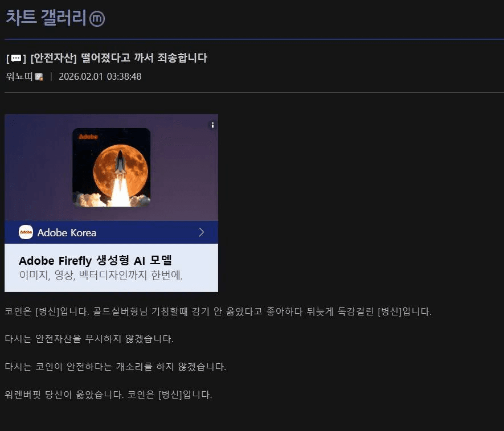Select the post title 떨어졌다고 까서 죄송합니다
The image size is (504, 431).
pos(144,58)
